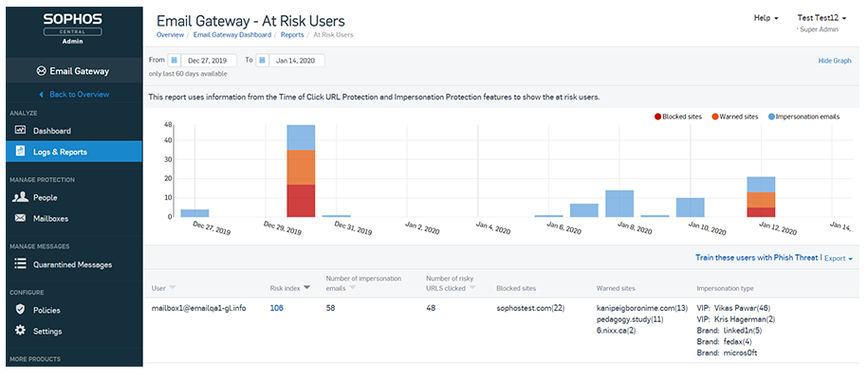This screenshot has width=868, height=379.
Task: Click the Dashboard chart icon in sidebar
Action: pyautogui.click(x=20, y=130)
